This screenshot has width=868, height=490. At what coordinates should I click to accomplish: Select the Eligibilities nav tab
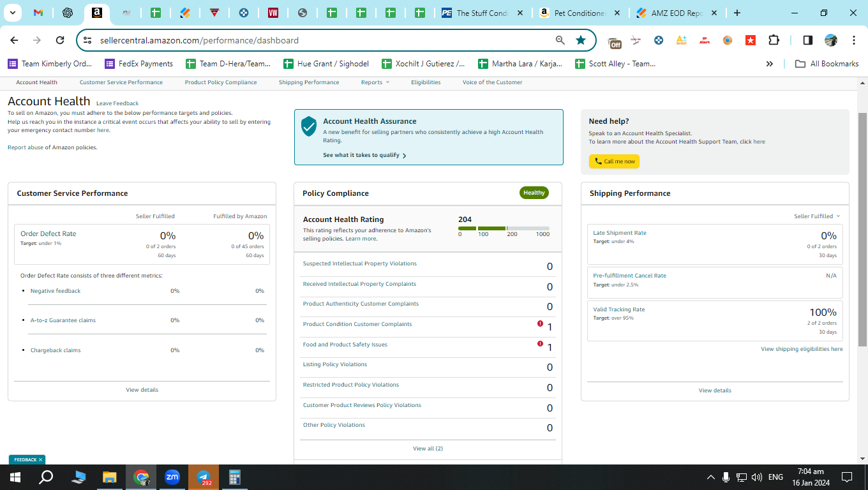tap(426, 82)
